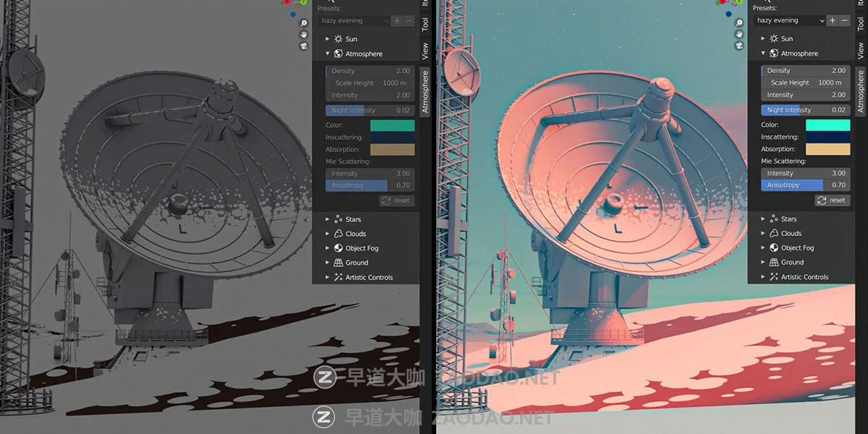The image size is (868, 434).
Task: Click the Object Fog icon
Action: (x=337, y=247)
